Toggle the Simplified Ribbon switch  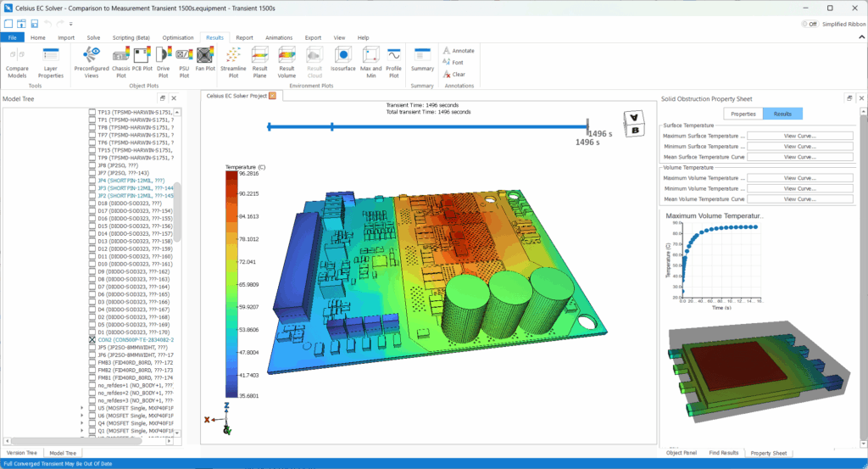click(x=810, y=24)
